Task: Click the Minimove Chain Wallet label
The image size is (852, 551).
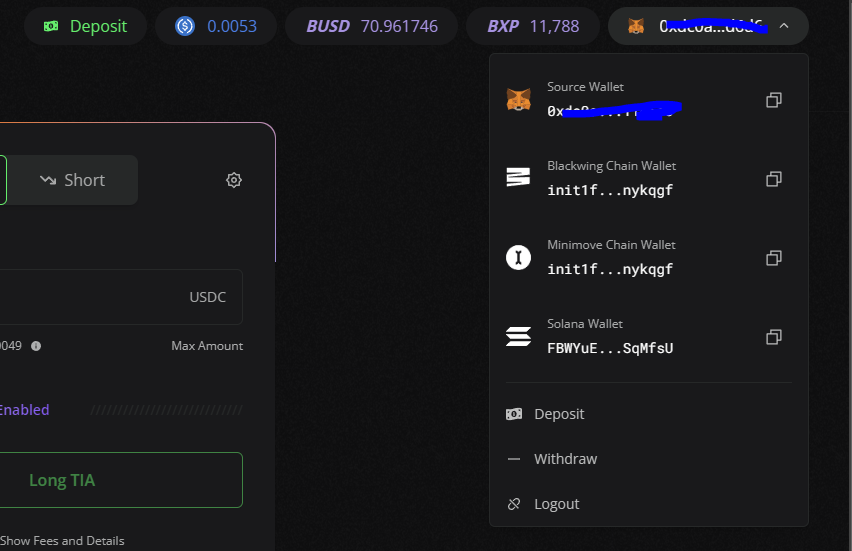Action: pyautogui.click(x=611, y=245)
